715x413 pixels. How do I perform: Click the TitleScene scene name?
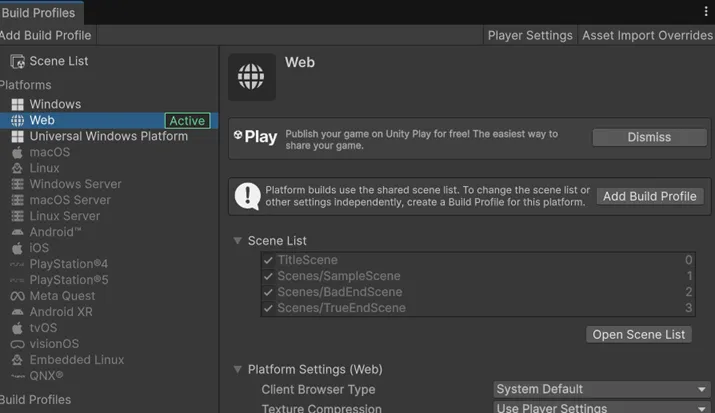coord(308,260)
